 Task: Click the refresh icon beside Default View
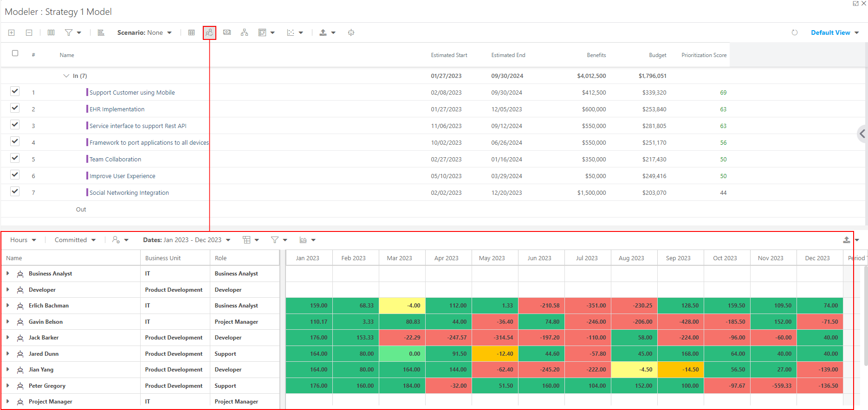point(794,32)
